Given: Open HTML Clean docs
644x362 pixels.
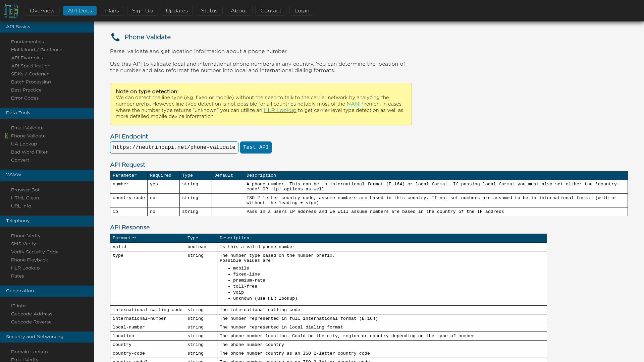Looking at the screenshot, I should (x=25, y=198).
